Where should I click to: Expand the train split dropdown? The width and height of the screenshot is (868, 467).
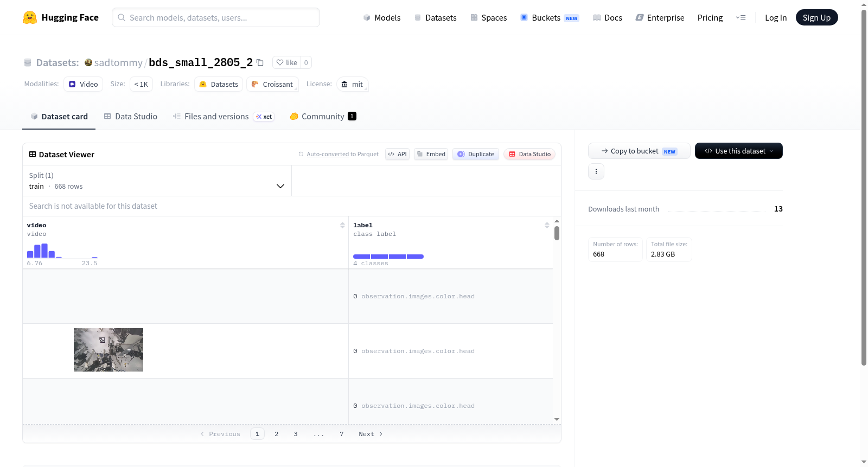click(x=157, y=181)
